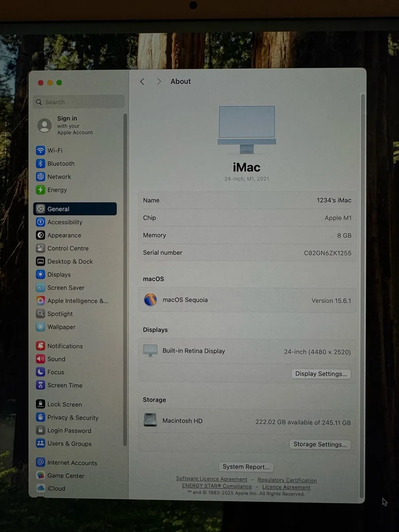Viewport: 399px width, 532px height.
Task: Open the Displays sun icon
Action: tap(40, 274)
